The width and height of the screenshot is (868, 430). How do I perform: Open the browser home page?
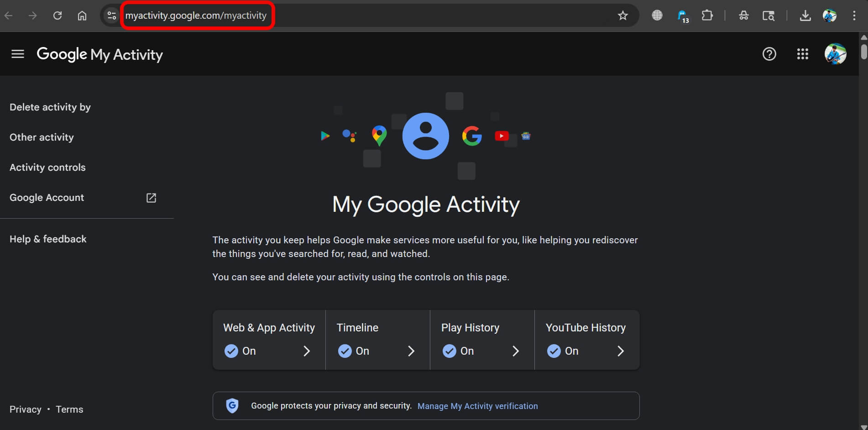click(82, 16)
